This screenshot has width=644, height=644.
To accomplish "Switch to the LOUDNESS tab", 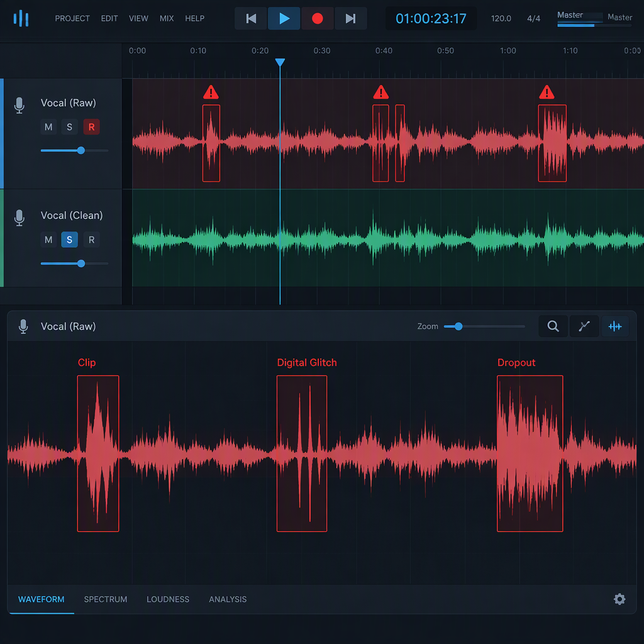I will 168,599.
